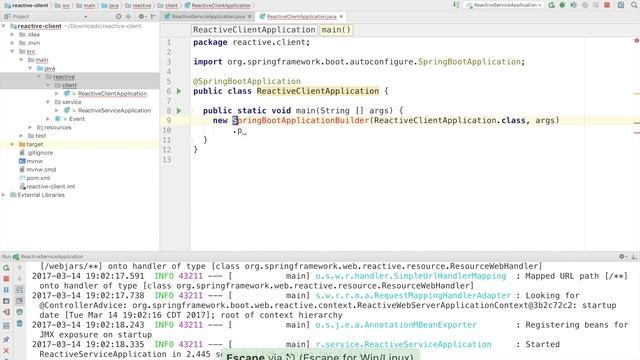Pause output in the Run panel
Viewport: 640px width, 360px height.
(6, 290)
